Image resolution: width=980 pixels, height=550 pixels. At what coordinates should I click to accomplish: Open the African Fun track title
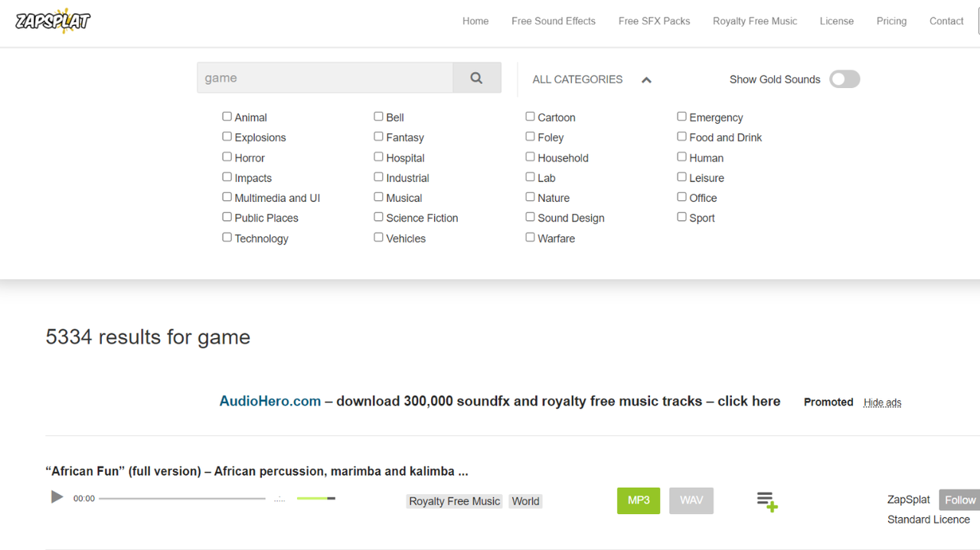pyautogui.click(x=256, y=471)
